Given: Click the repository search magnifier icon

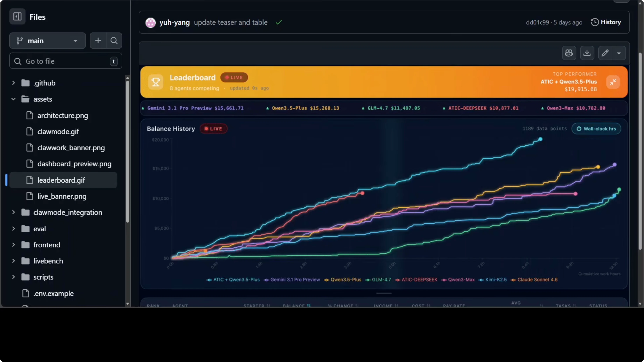Looking at the screenshot, I should [114, 40].
